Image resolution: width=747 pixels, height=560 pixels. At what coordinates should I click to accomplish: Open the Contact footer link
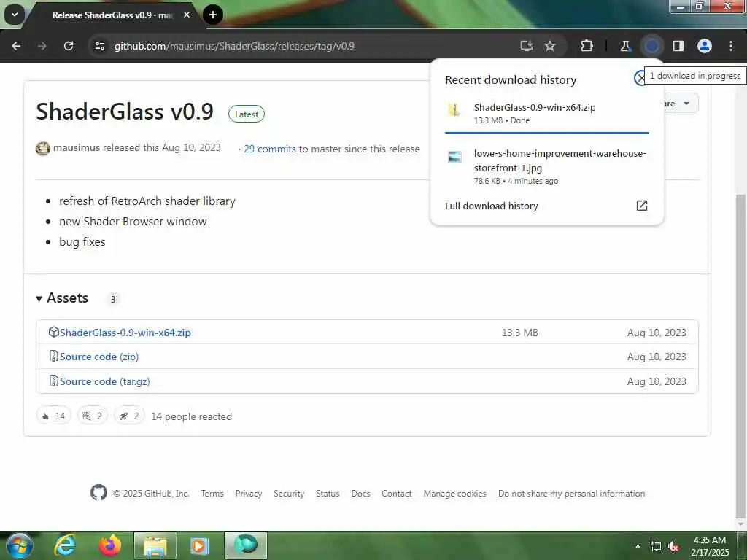[x=396, y=494]
